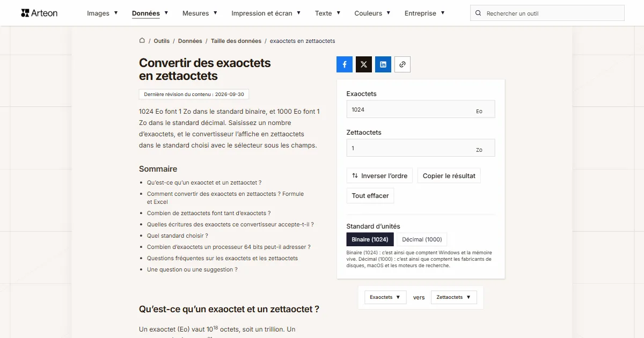
Task: Open Taille des données breadcrumb link
Action: [x=236, y=41]
